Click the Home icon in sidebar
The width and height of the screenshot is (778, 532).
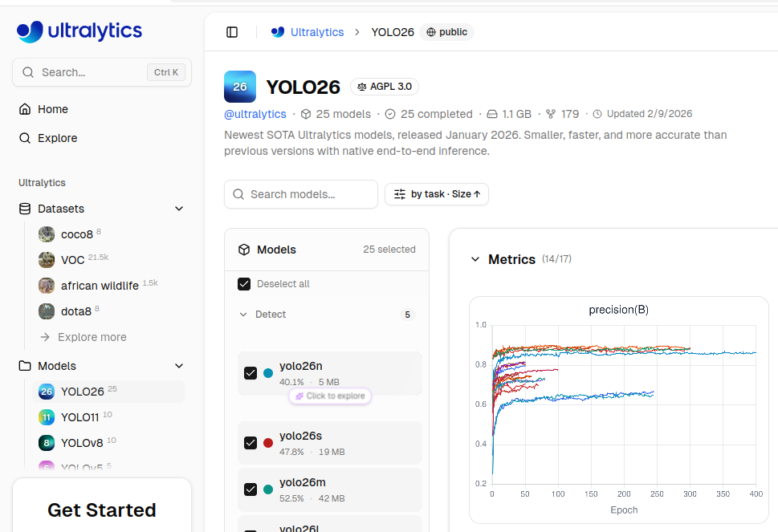25,109
